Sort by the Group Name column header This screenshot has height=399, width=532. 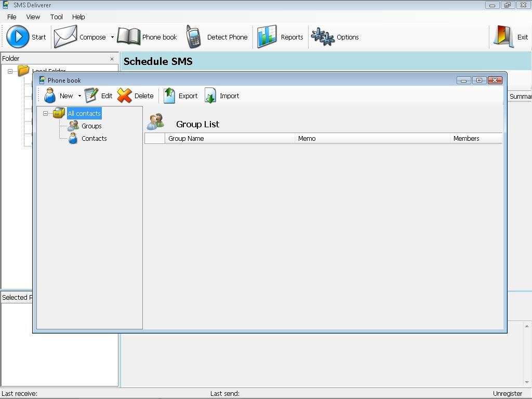230,138
